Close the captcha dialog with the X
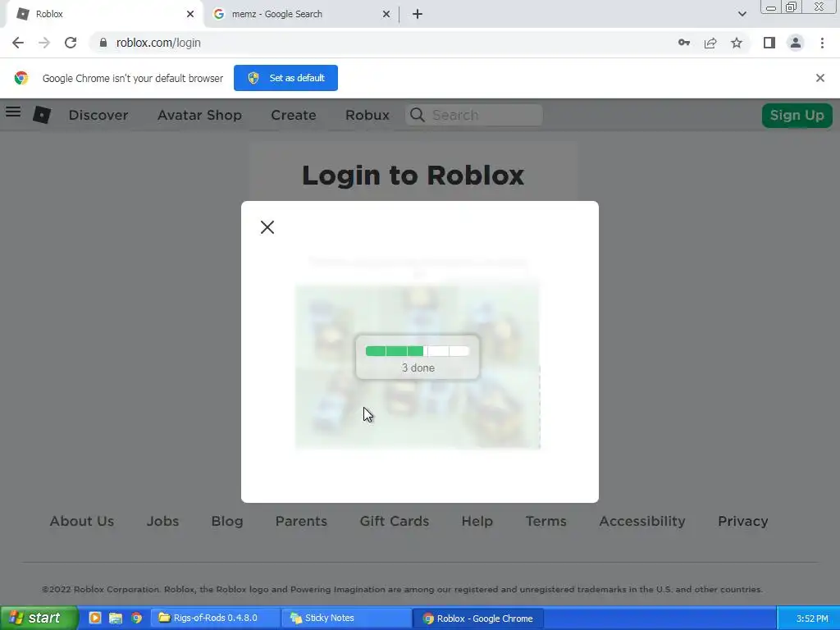 pos(267,227)
